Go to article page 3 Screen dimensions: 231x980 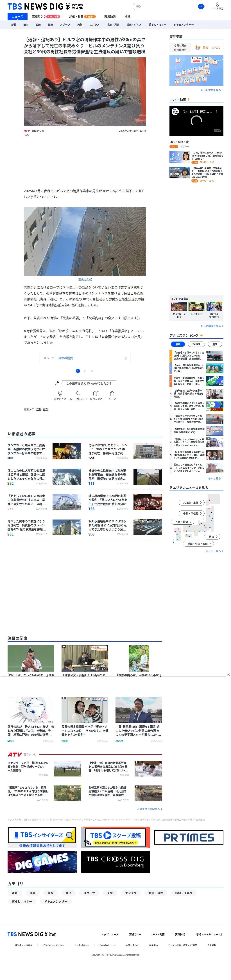[92, 371]
